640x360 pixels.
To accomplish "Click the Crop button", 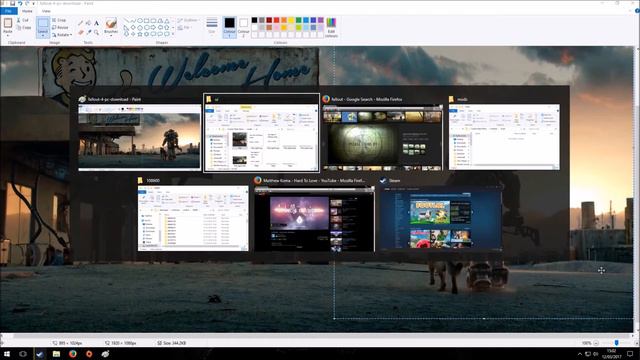I will [x=60, y=20].
